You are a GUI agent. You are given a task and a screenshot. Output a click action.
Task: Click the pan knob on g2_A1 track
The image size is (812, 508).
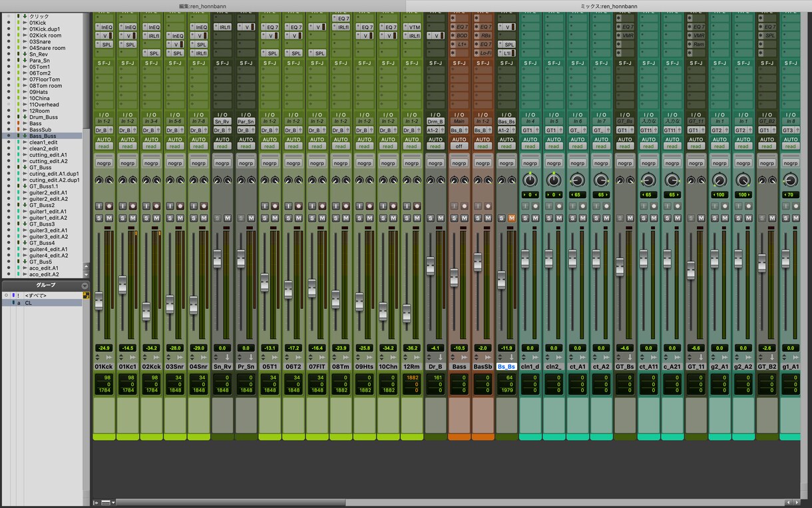(719, 180)
